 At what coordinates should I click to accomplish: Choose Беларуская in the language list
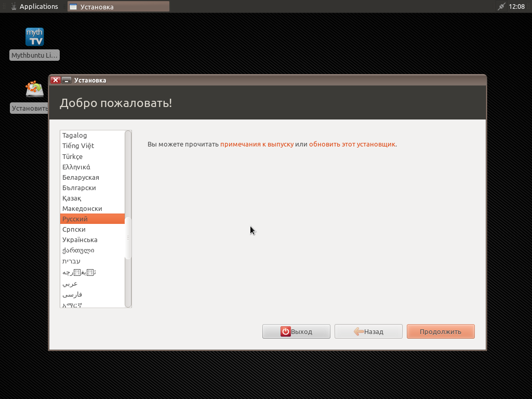point(81,177)
